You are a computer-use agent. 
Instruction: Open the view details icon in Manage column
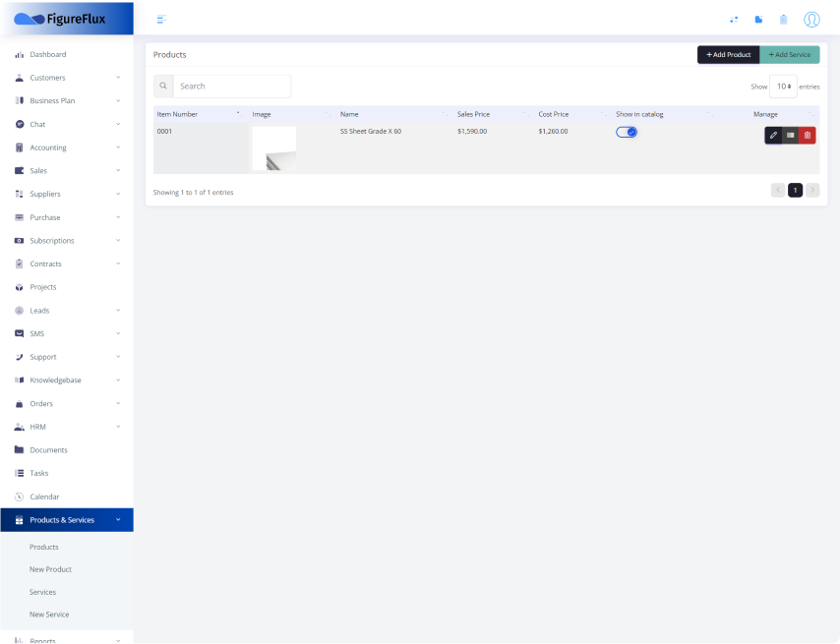tap(790, 135)
